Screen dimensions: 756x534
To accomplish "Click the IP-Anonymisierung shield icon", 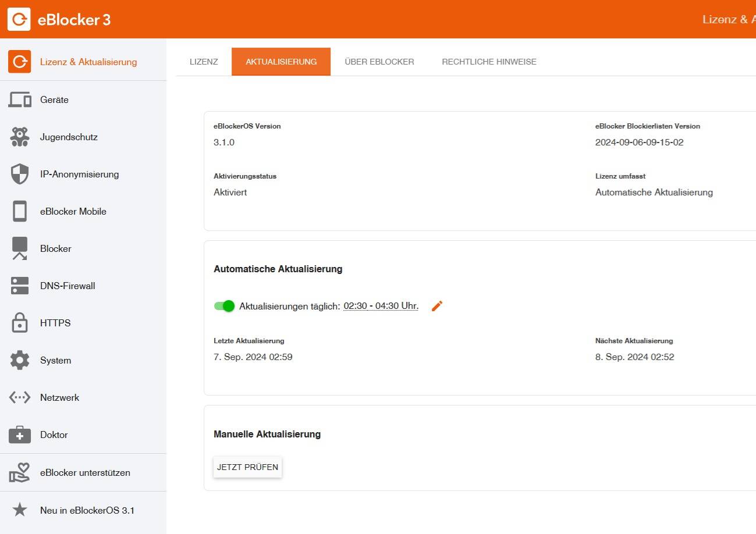I will coord(20,175).
